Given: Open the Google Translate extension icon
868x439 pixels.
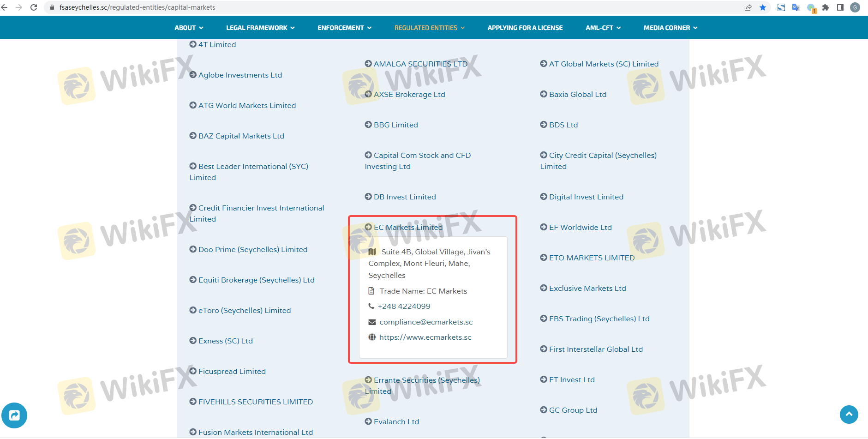Looking at the screenshot, I should click(796, 7).
